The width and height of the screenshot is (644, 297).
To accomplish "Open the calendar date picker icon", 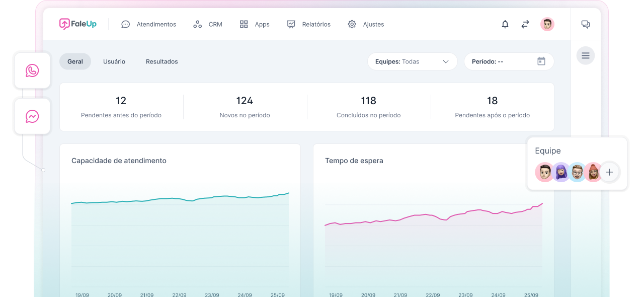I will point(541,61).
